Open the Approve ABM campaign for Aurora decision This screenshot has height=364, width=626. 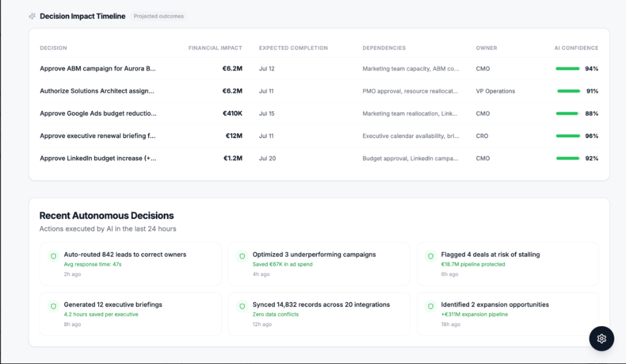click(319, 68)
